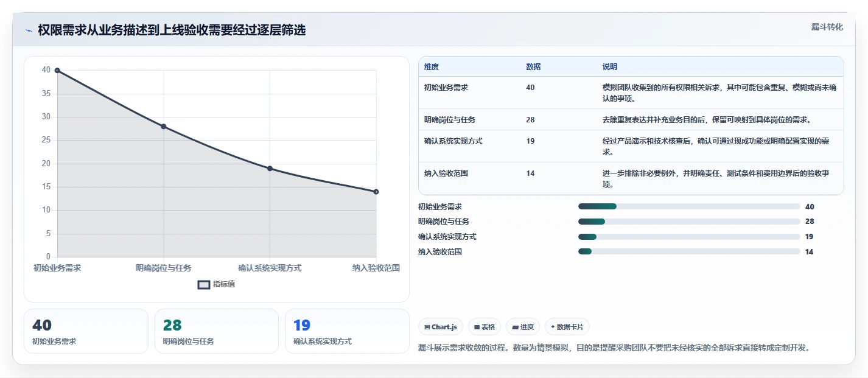Open the card showing 40 初始业务需求

[86, 331]
